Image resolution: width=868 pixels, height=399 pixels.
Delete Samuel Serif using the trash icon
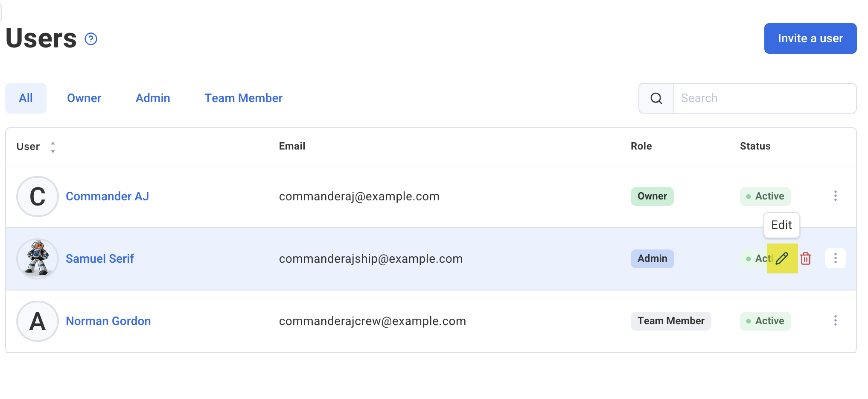pos(806,258)
